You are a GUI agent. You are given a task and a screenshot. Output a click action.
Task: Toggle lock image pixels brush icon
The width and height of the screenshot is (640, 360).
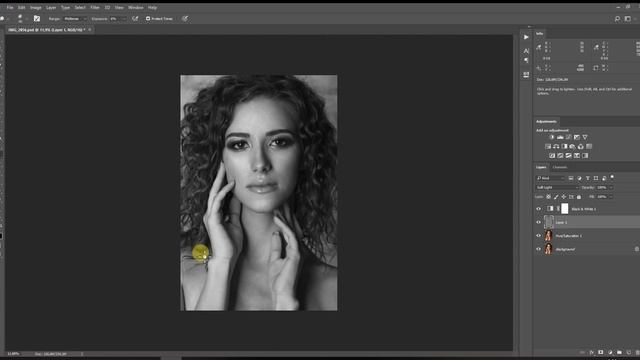(556, 197)
